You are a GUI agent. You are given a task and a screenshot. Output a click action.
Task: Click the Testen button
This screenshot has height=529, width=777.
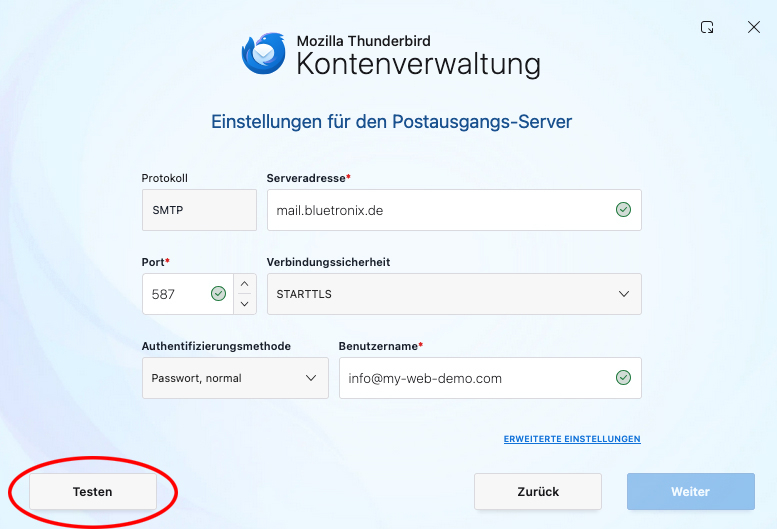pyautogui.click(x=93, y=491)
